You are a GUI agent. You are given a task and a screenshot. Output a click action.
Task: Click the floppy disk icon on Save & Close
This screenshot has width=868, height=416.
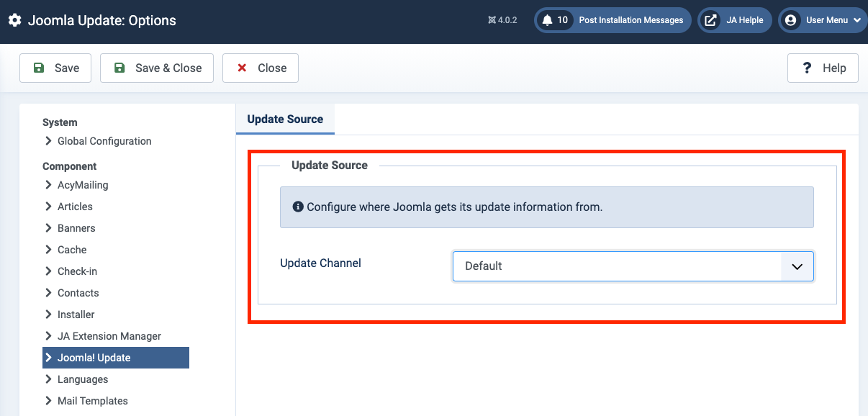click(x=119, y=68)
